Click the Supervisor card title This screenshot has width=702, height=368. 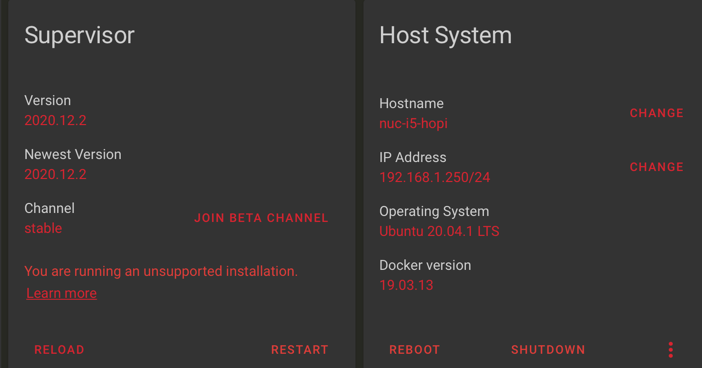[x=79, y=36]
